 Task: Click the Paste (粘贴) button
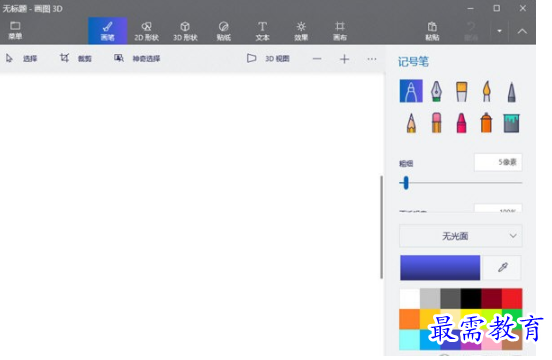(x=432, y=31)
